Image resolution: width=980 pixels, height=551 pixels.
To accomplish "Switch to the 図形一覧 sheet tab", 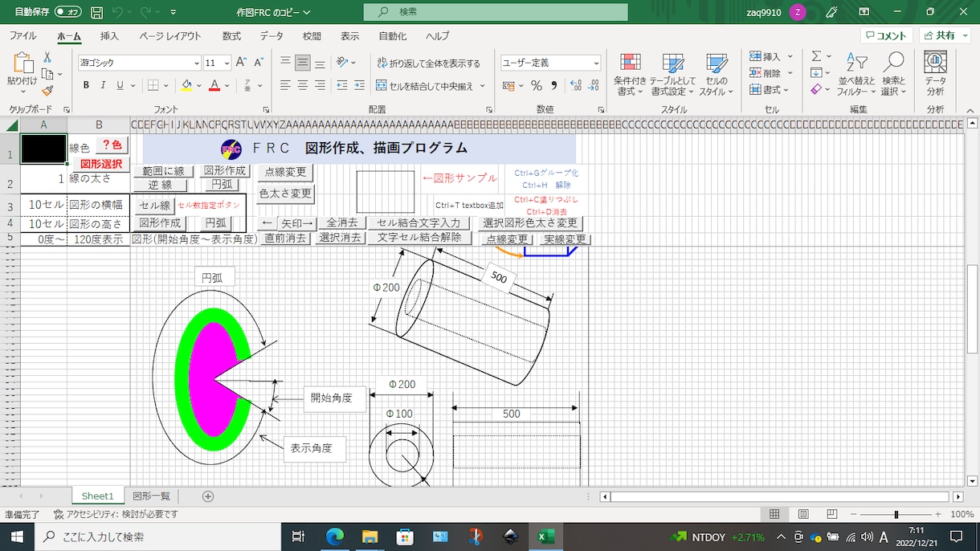I will [x=151, y=496].
